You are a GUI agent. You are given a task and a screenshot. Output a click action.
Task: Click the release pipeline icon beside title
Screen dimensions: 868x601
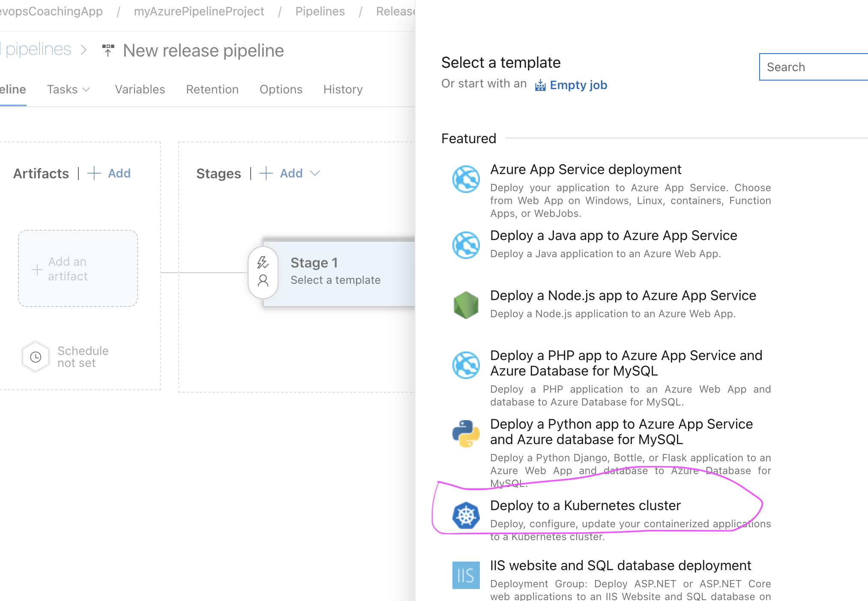108,50
